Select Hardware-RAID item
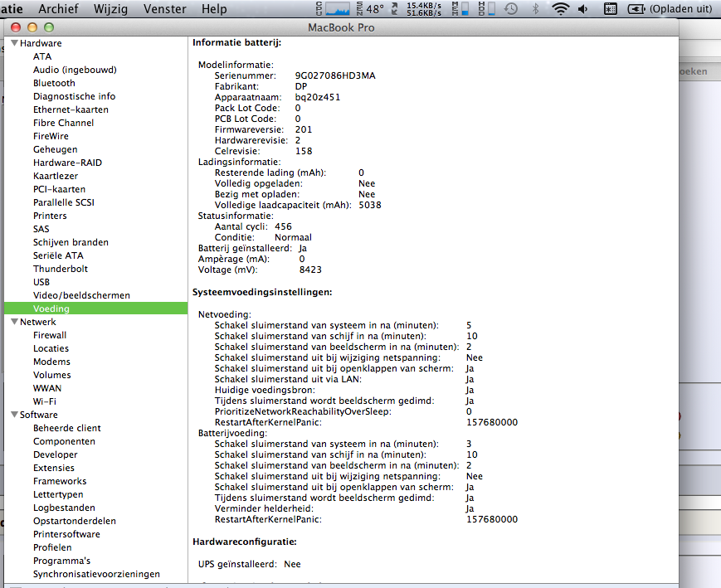 pyautogui.click(x=67, y=163)
